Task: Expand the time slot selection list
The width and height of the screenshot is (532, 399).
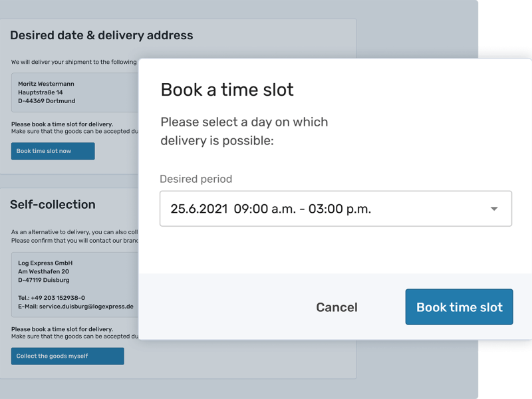Action: point(336,208)
